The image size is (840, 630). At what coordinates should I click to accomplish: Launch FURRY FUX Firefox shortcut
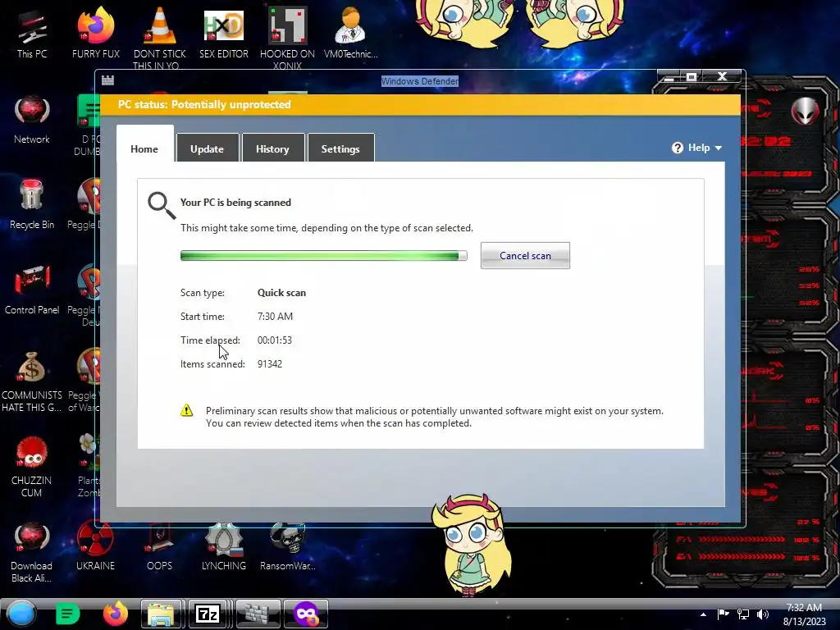95,34
